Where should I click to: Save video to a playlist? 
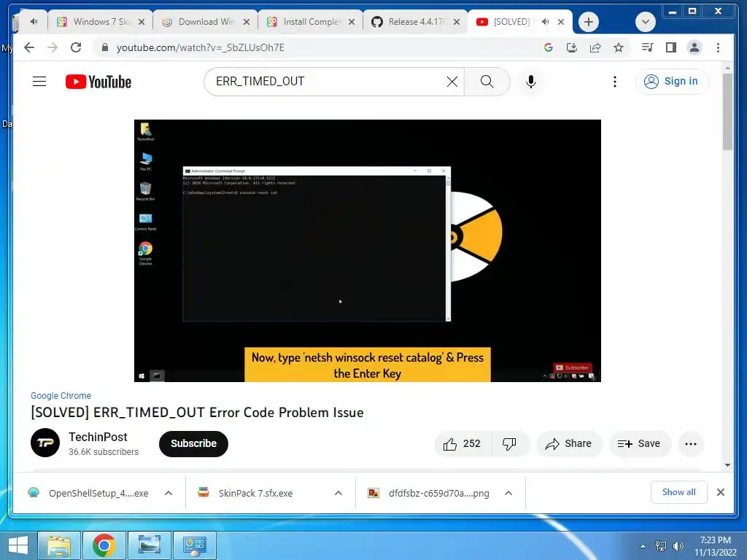point(640,444)
